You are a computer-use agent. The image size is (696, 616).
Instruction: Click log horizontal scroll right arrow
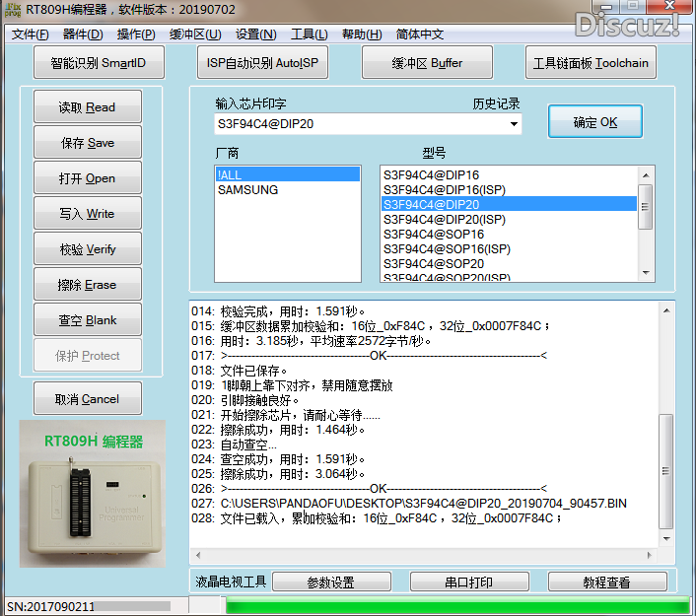[650, 555]
